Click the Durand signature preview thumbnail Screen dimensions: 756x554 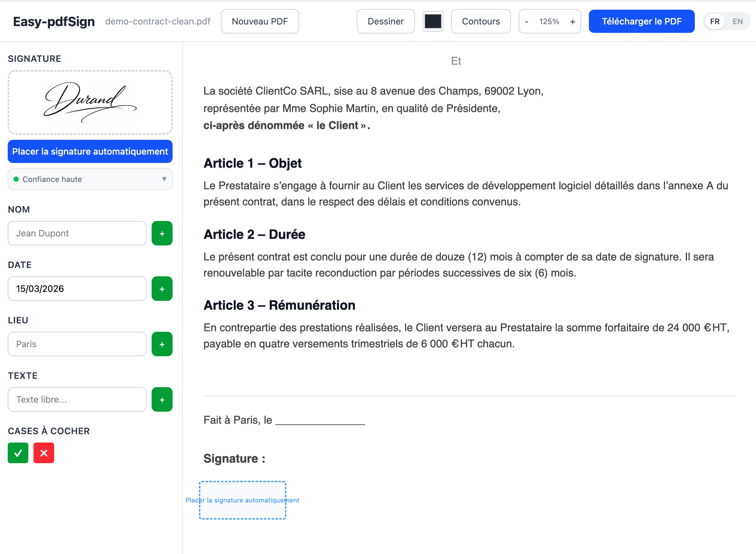90,103
